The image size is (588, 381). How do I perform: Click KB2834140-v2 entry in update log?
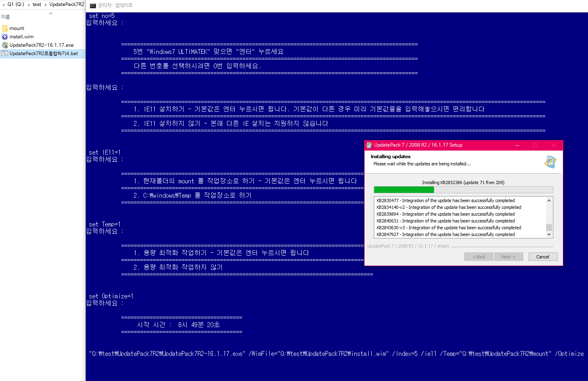pos(449,207)
